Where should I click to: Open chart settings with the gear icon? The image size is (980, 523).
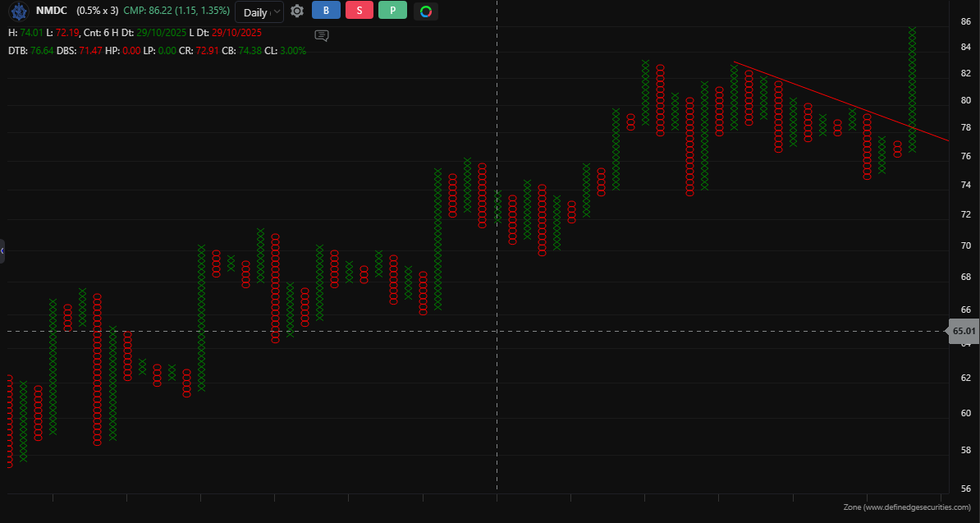pyautogui.click(x=297, y=11)
